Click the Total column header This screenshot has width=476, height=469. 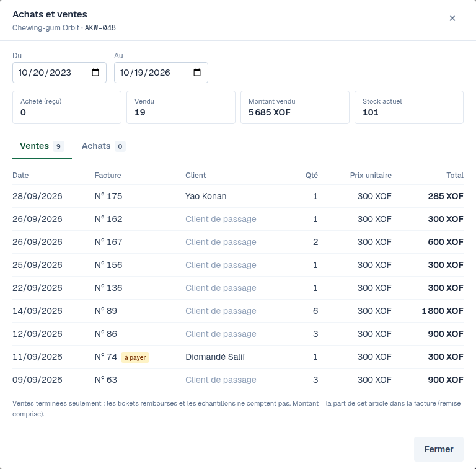(x=455, y=176)
